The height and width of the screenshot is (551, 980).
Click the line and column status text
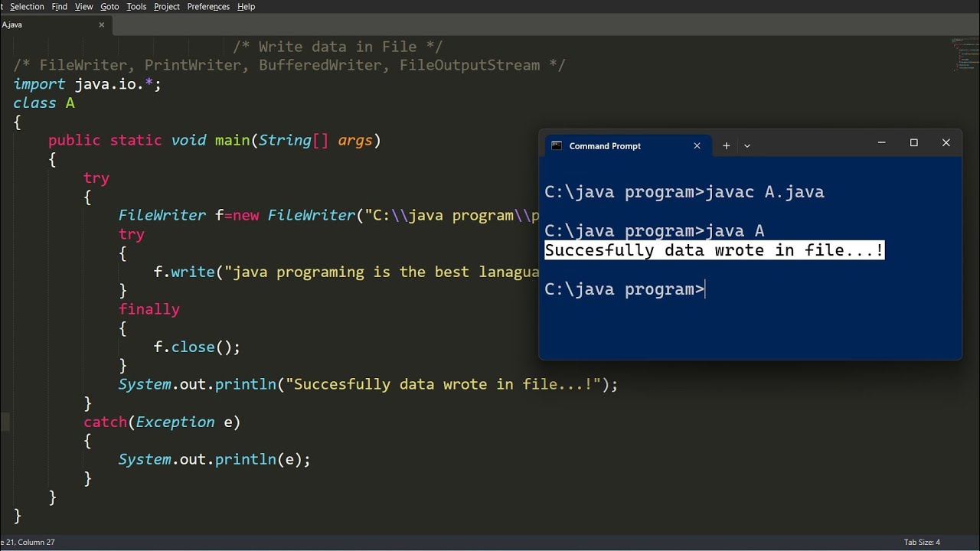pyautogui.click(x=28, y=542)
